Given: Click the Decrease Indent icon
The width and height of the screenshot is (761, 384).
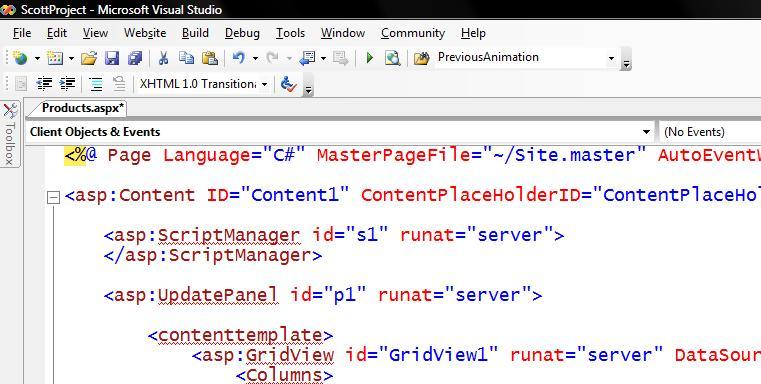Looking at the screenshot, I should (45, 84).
